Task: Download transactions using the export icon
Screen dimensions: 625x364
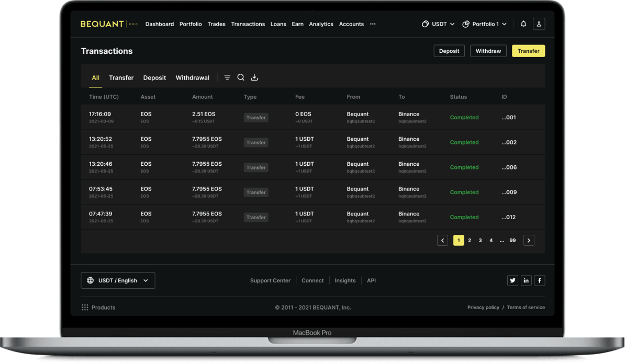Action: tap(254, 77)
